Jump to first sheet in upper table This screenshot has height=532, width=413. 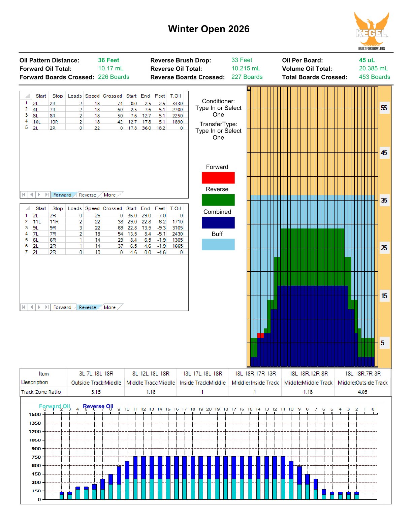pos(24,194)
